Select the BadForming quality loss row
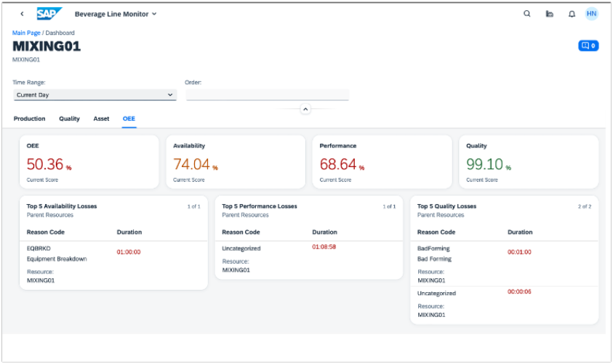Viewport: 613px width, 364px height. [x=505, y=264]
